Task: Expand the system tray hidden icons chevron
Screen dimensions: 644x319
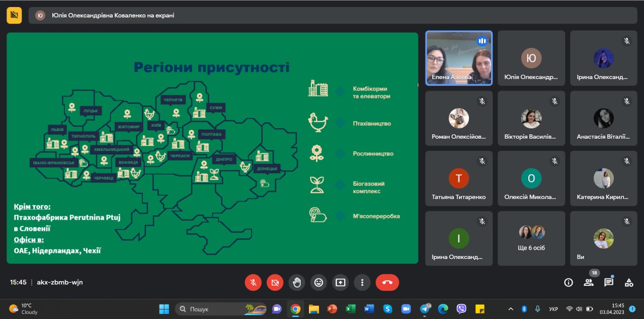Action: point(511,308)
